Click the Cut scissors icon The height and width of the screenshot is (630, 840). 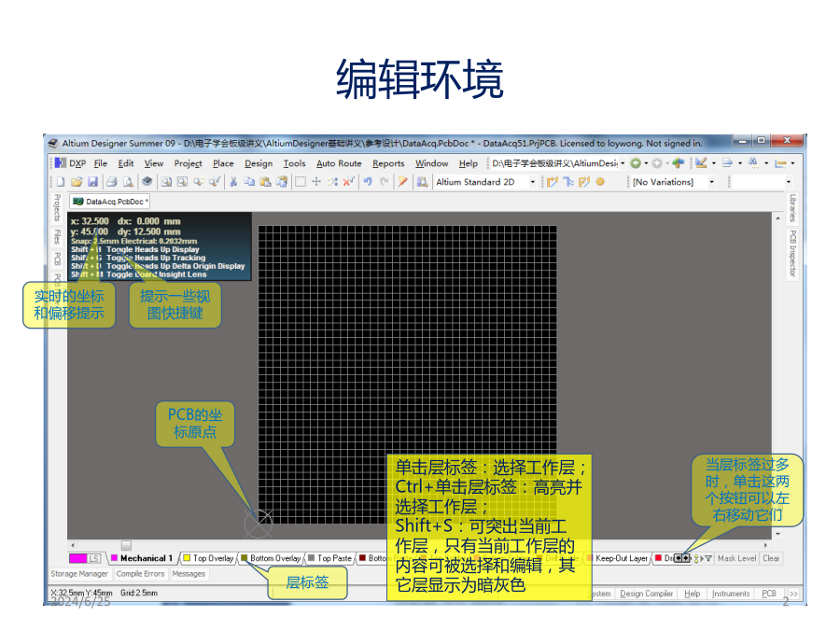click(x=233, y=182)
